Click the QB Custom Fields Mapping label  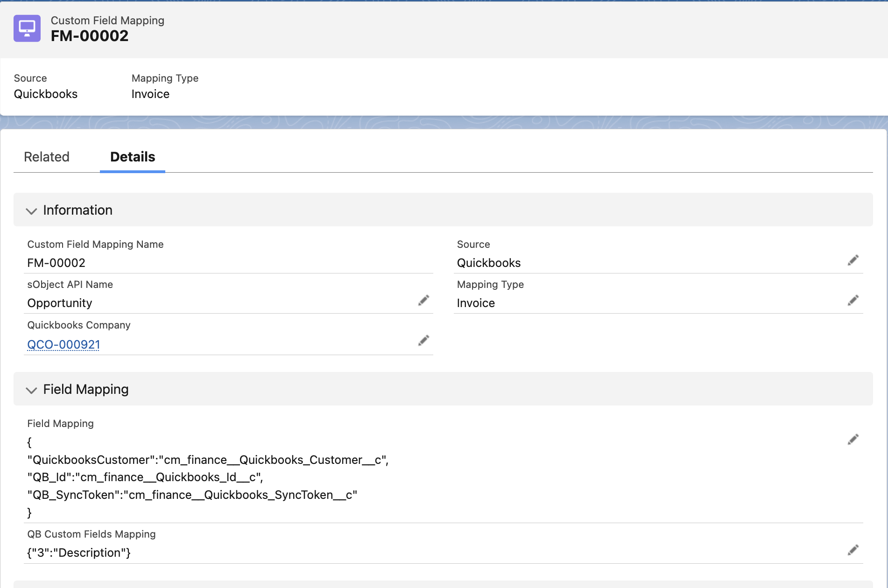92,534
